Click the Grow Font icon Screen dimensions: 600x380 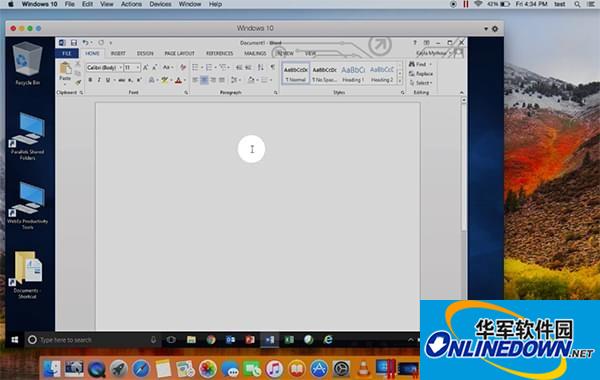pyautogui.click(x=145, y=67)
